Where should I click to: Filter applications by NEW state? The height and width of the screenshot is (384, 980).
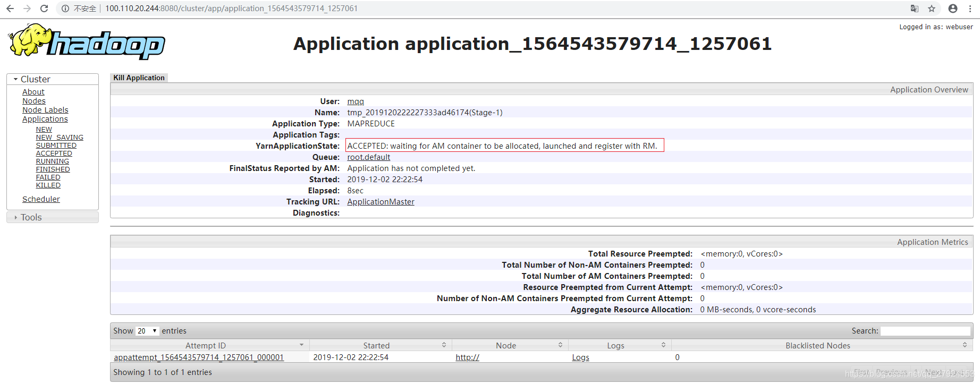[44, 130]
